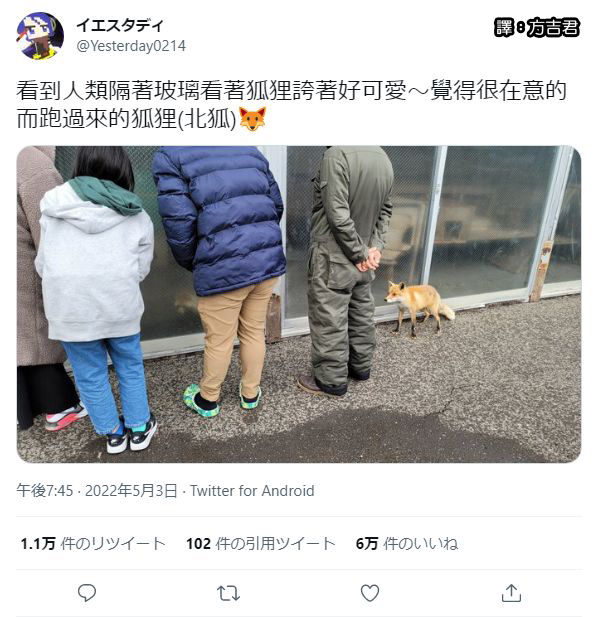Click the child in gray hoodie
598x617 pixels.
[x=96, y=299]
